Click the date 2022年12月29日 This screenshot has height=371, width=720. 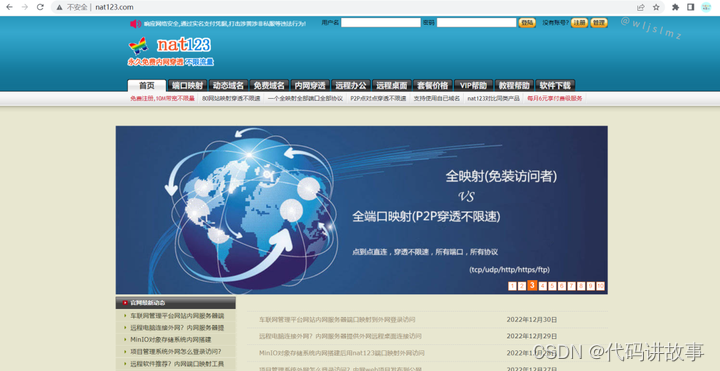(x=532, y=336)
